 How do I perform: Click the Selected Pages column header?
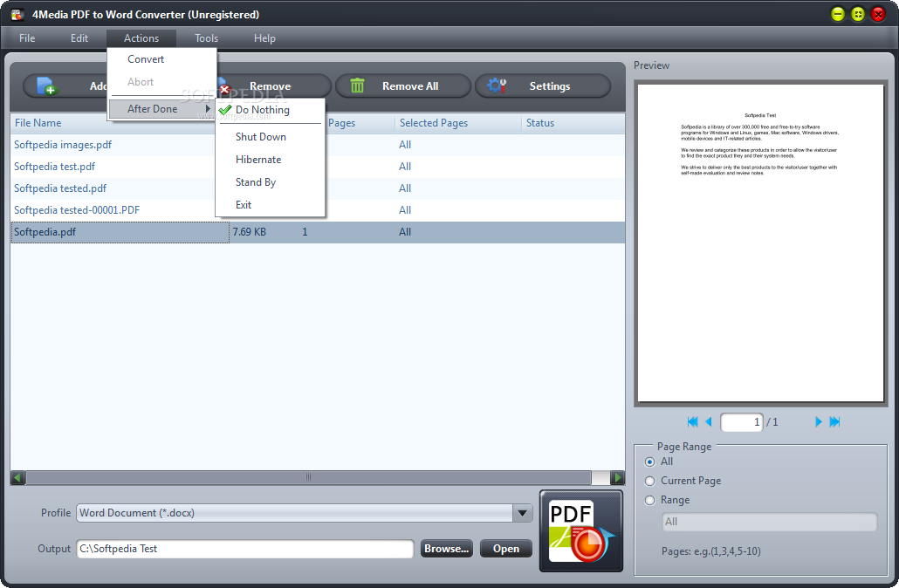click(457, 123)
